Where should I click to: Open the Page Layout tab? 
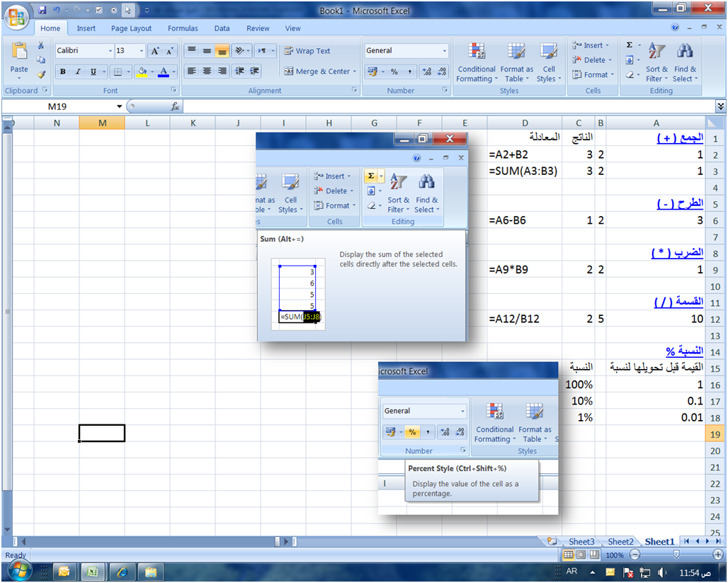pyautogui.click(x=131, y=28)
